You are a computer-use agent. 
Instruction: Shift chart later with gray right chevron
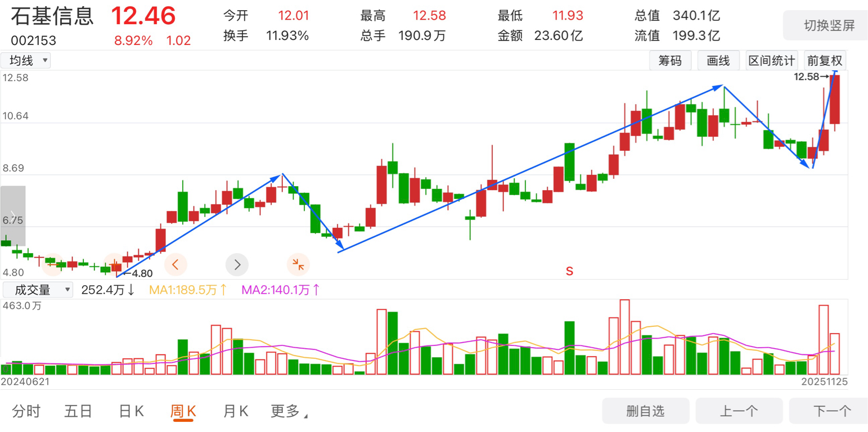[237, 263]
